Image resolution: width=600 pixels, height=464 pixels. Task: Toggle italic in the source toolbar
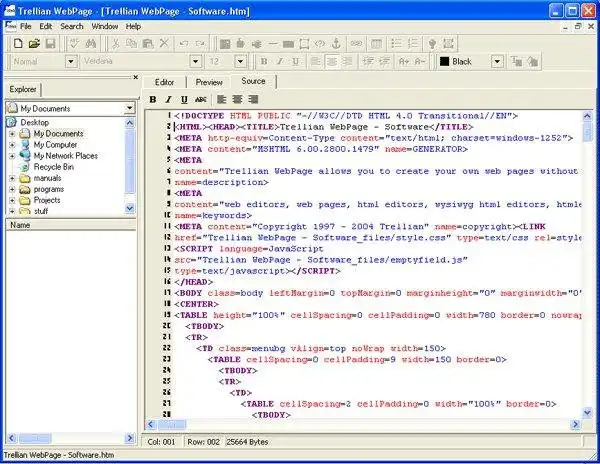pyautogui.click(x=169, y=99)
